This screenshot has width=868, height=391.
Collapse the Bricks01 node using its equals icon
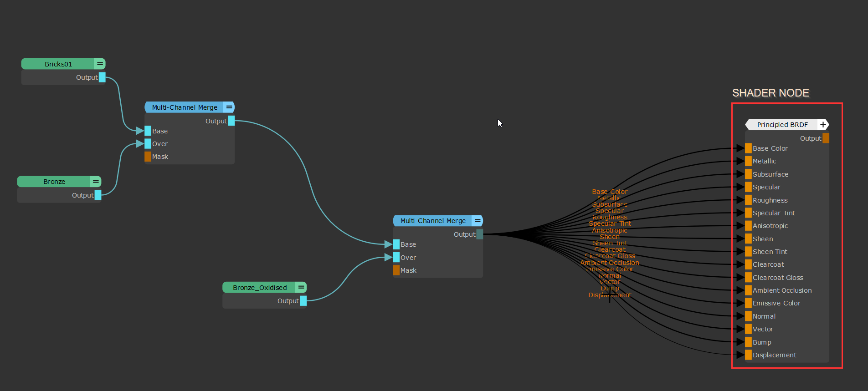coord(100,64)
